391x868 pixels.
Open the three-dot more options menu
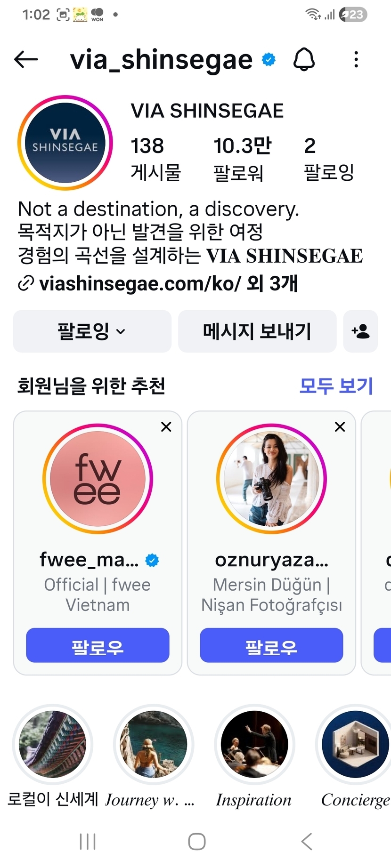(x=356, y=60)
